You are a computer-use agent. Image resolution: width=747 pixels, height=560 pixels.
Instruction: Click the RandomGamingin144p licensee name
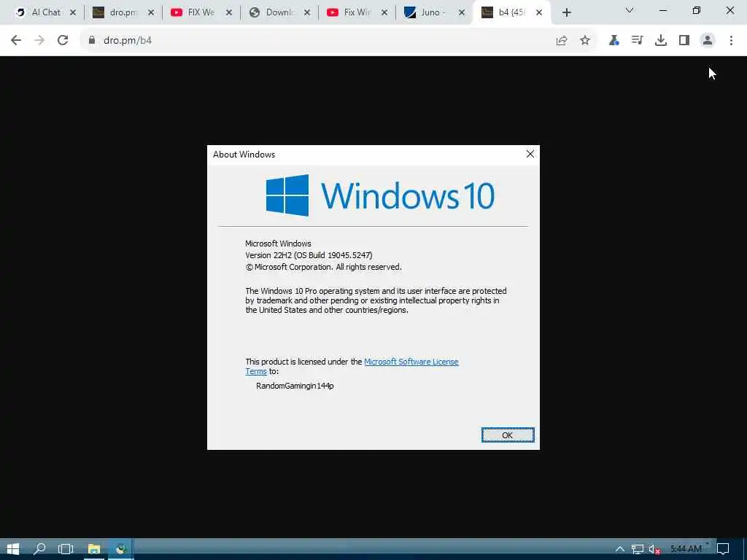(x=295, y=386)
